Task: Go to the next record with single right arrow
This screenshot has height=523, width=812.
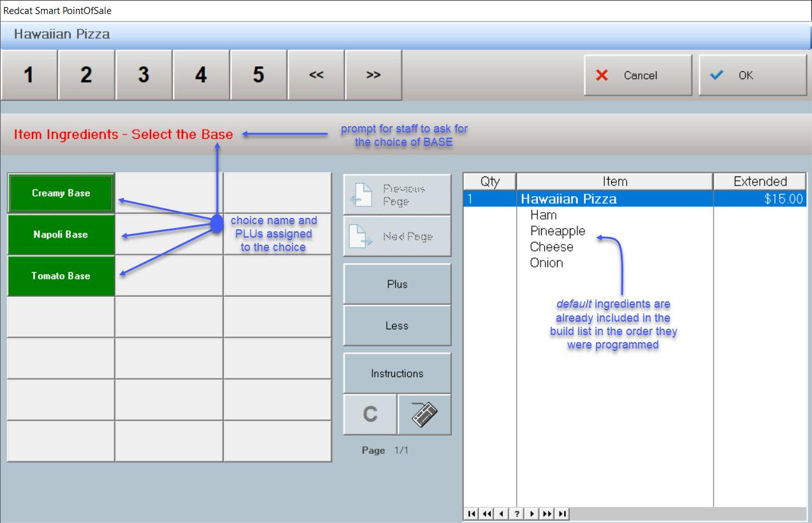Action: pos(532,514)
